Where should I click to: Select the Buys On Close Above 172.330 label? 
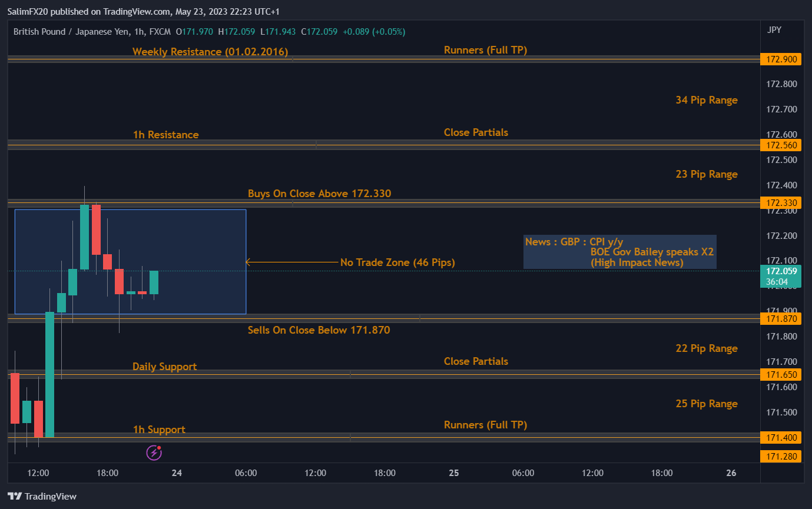pyautogui.click(x=319, y=194)
